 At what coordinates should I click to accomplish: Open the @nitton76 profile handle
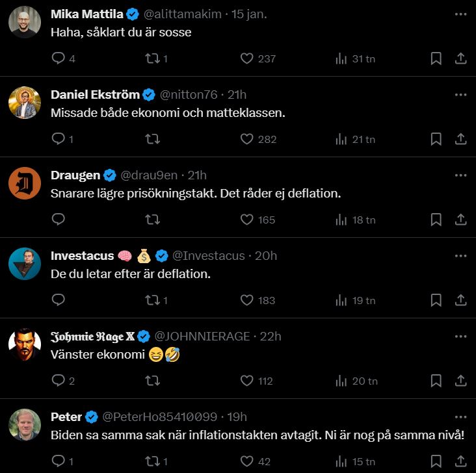[x=189, y=95]
